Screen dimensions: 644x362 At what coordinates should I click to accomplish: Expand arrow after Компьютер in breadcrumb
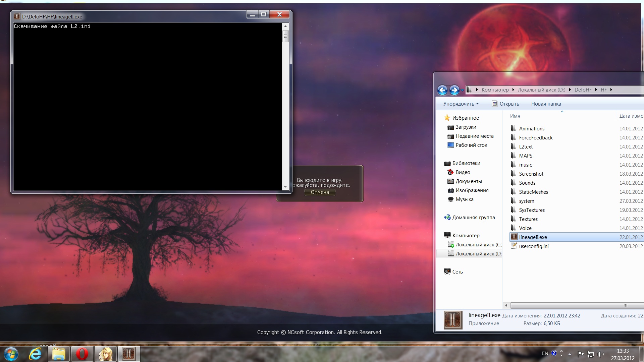[x=513, y=90]
